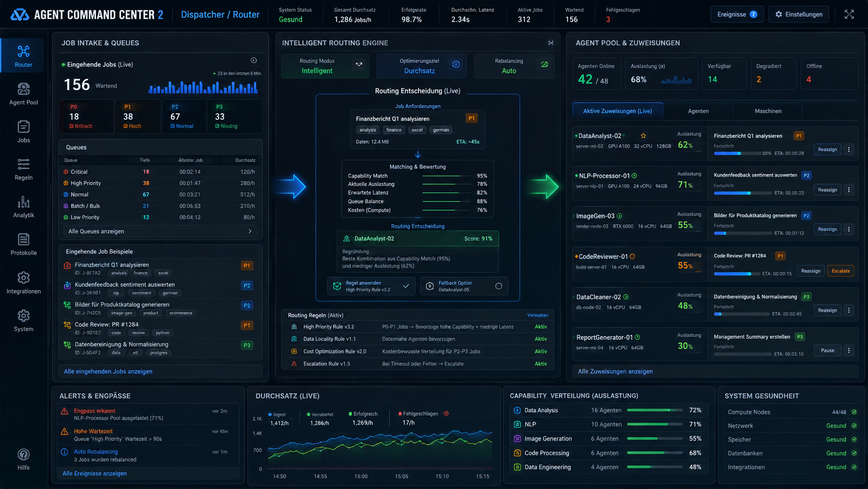The width and height of the screenshot is (868, 489).
Task: Toggle the Erfolgreich series in the legend
Action: click(363, 414)
